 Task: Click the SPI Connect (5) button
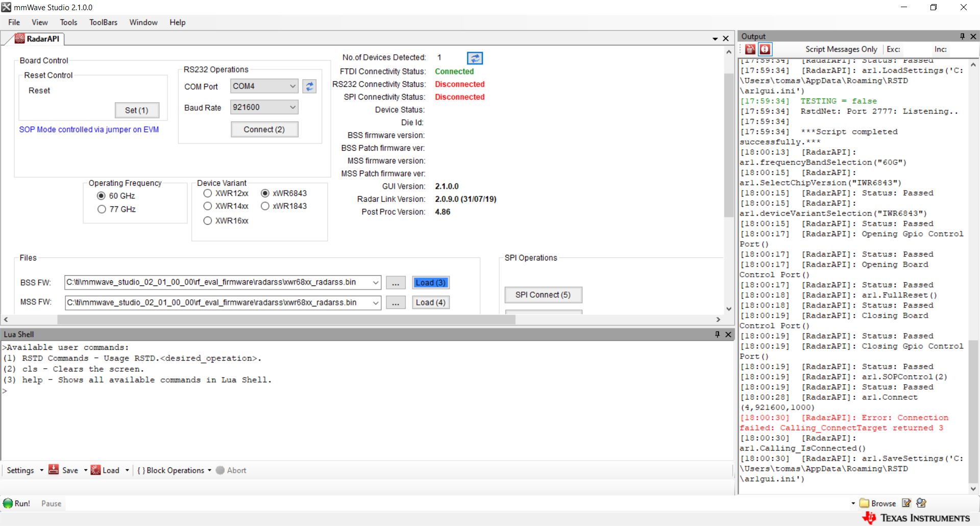(543, 295)
